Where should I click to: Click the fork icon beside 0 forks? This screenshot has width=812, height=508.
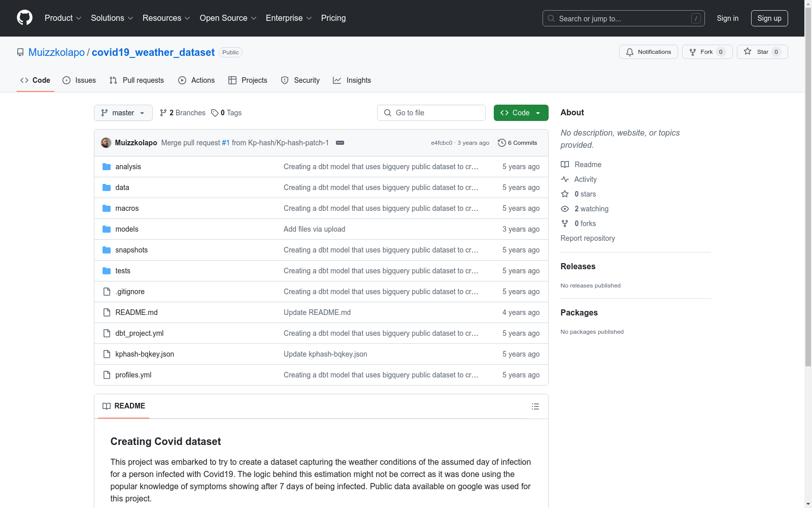point(565,224)
